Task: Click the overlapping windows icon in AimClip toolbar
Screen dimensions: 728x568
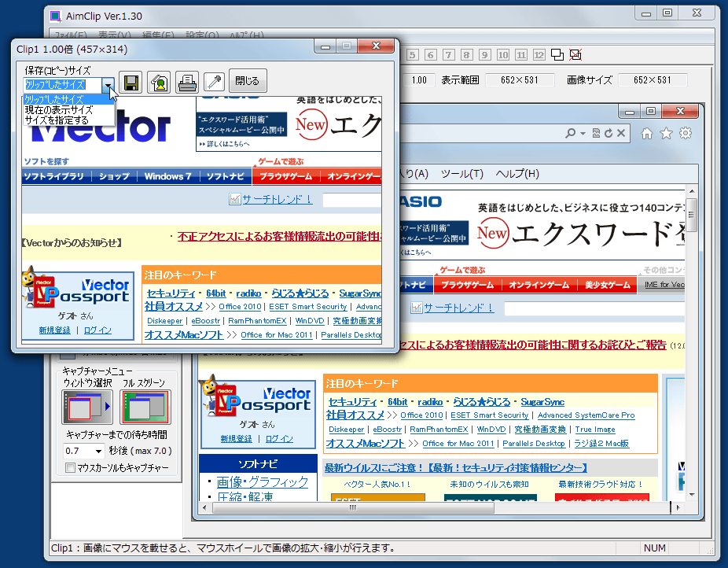Action: point(557,55)
